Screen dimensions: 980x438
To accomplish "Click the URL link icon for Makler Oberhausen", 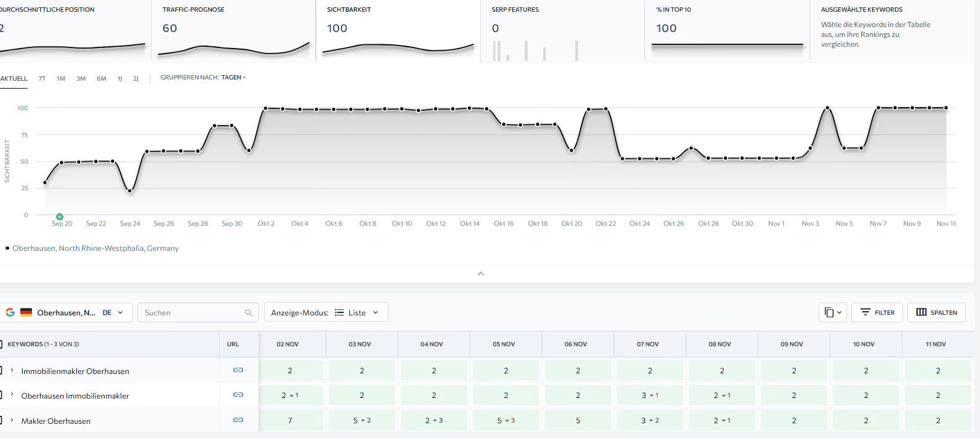I will tap(238, 420).
